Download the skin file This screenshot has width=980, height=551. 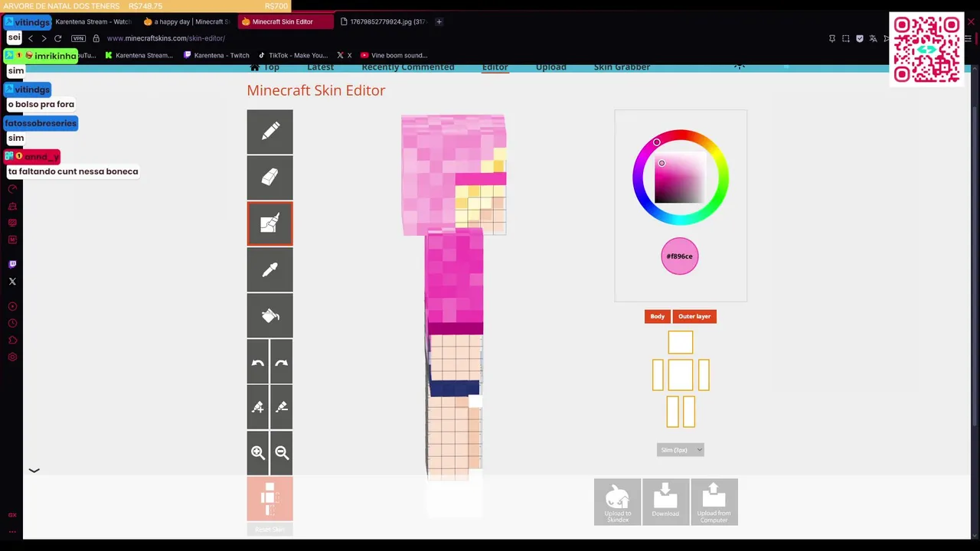point(665,502)
